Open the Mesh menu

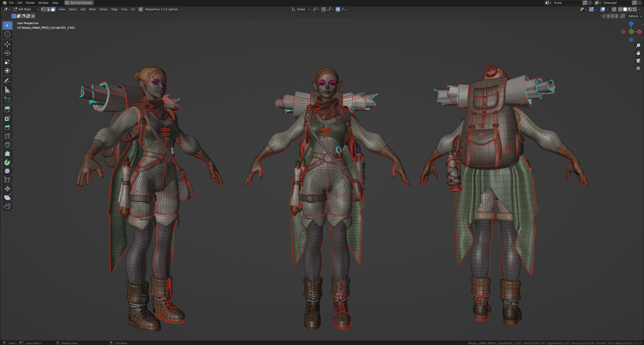[92, 9]
